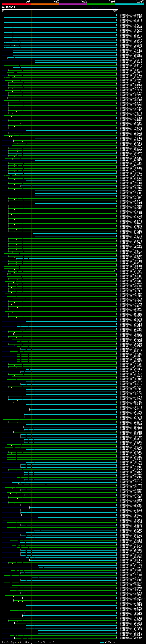Select hit label UniRef100_Q93WE0
Screen dimensions: 146x644
click(x=131, y=55)
